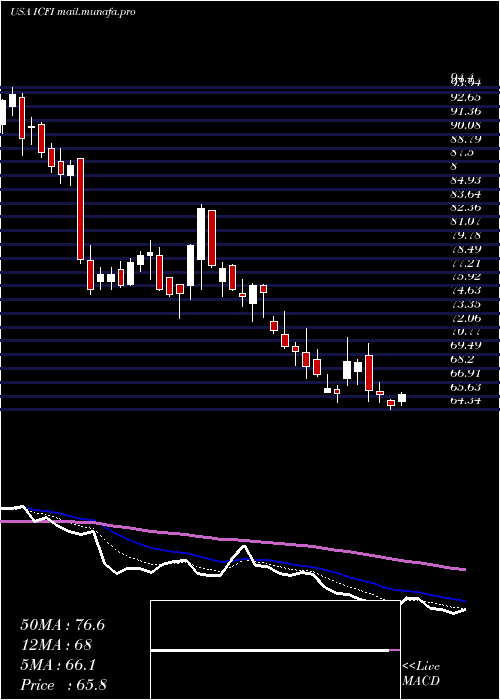Click the 66.91 price axis label
This screenshot has width=500, height=700.
click(x=466, y=373)
